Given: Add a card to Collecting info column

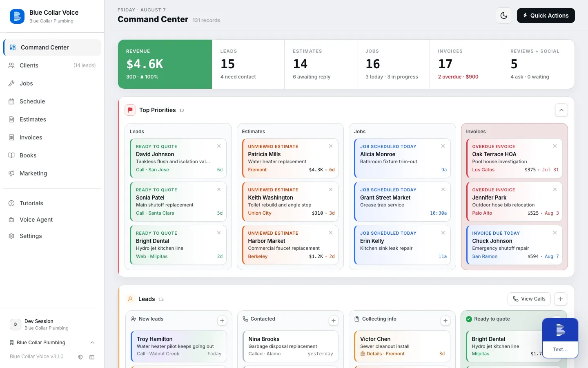Looking at the screenshot, I should [x=445, y=321].
